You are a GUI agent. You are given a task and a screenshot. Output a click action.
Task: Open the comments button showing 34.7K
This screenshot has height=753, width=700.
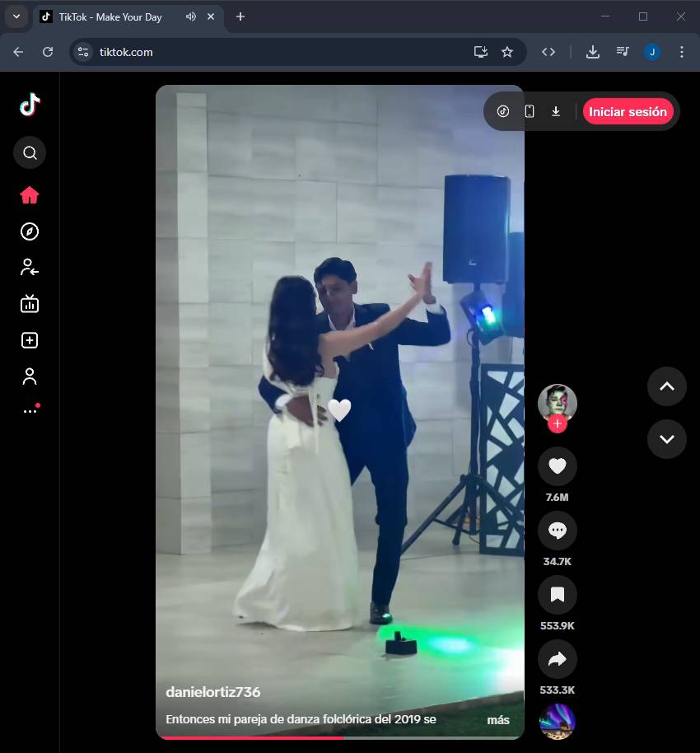[x=557, y=531]
